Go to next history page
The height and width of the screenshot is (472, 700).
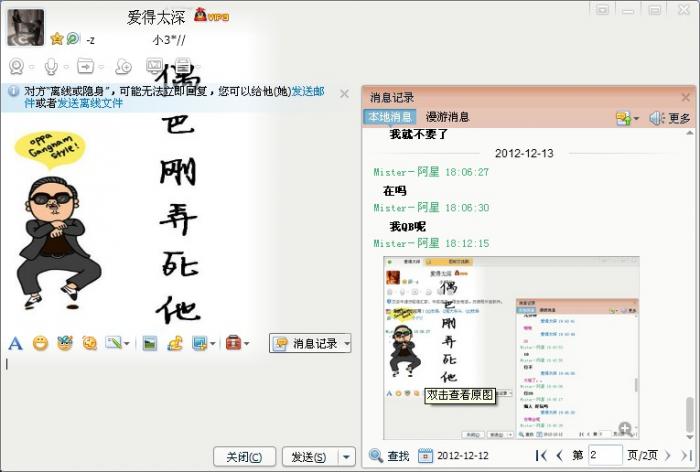click(x=668, y=455)
